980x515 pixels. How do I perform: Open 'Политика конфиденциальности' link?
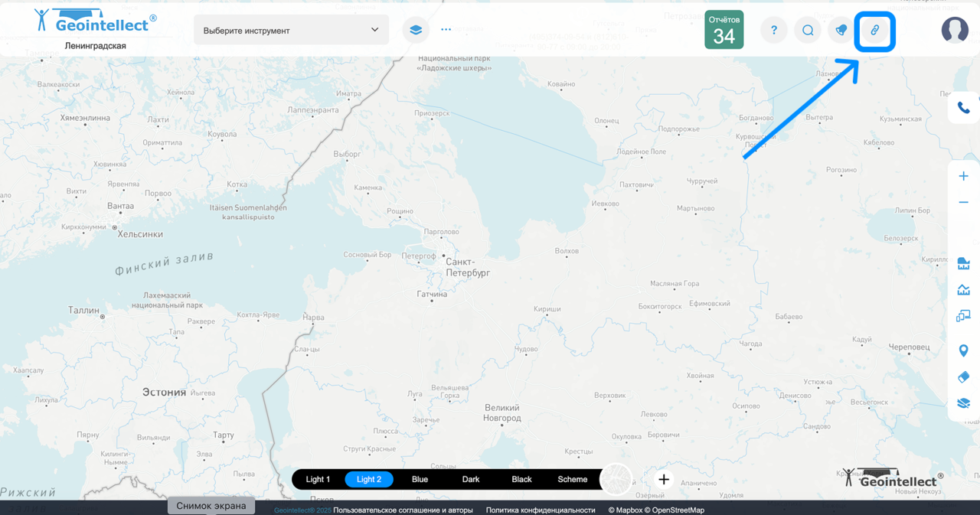[x=541, y=510]
